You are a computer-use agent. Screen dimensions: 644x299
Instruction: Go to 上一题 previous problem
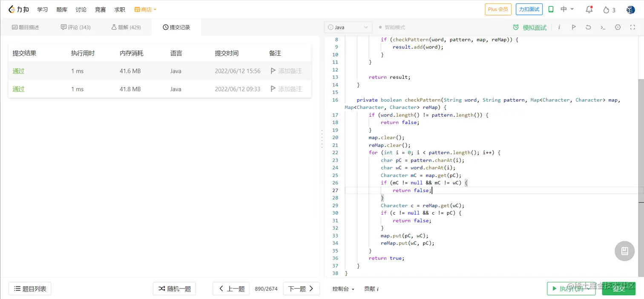pos(232,289)
